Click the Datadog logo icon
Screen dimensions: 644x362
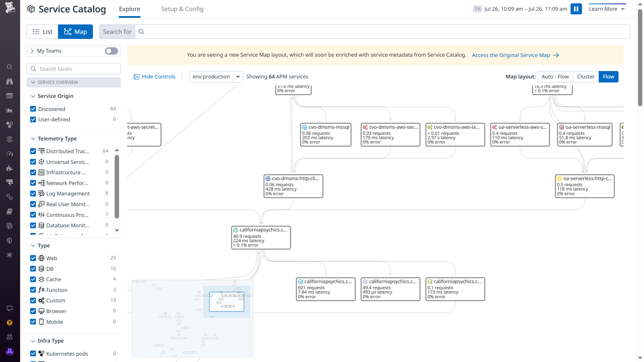tap(10, 7)
